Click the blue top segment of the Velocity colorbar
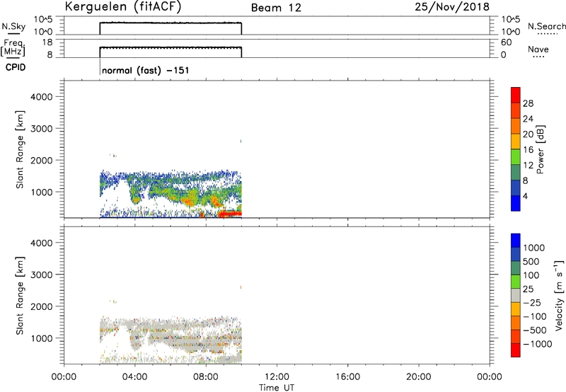The width and height of the screenshot is (566, 392). point(516,241)
